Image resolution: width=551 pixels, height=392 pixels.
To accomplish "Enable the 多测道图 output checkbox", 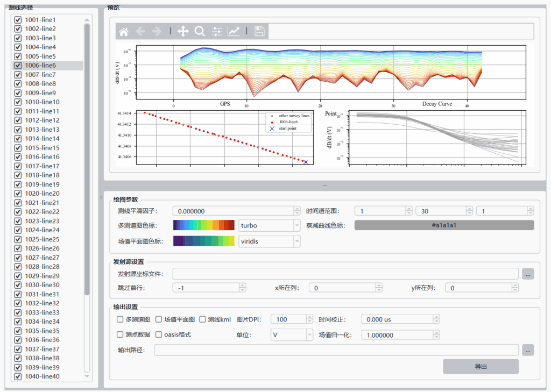I will [120, 319].
